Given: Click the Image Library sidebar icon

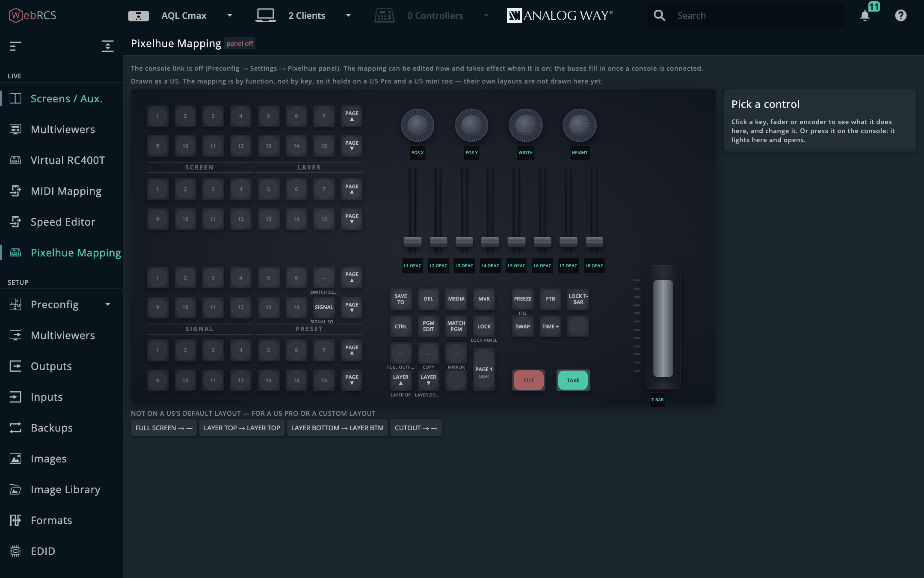Looking at the screenshot, I should click(x=15, y=489).
